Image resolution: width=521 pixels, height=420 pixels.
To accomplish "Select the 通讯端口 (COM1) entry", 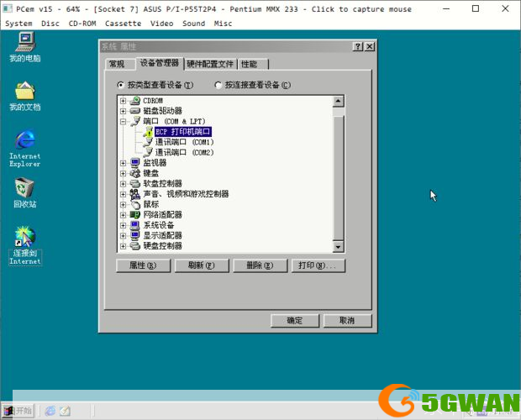I will [184, 142].
